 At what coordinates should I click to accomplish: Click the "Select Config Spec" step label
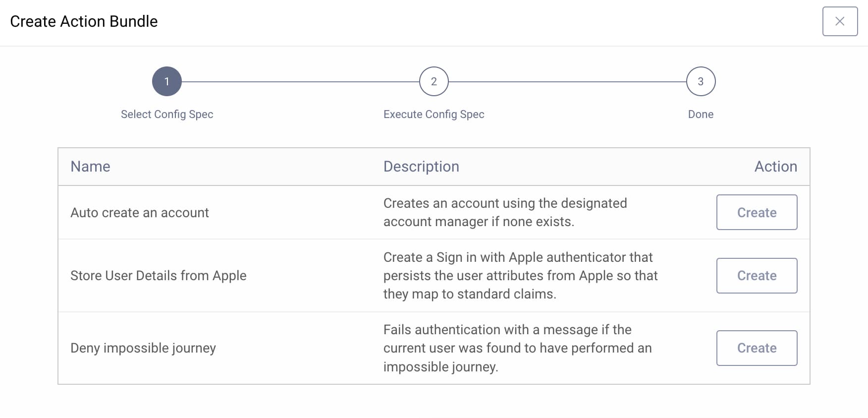pyautogui.click(x=167, y=114)
